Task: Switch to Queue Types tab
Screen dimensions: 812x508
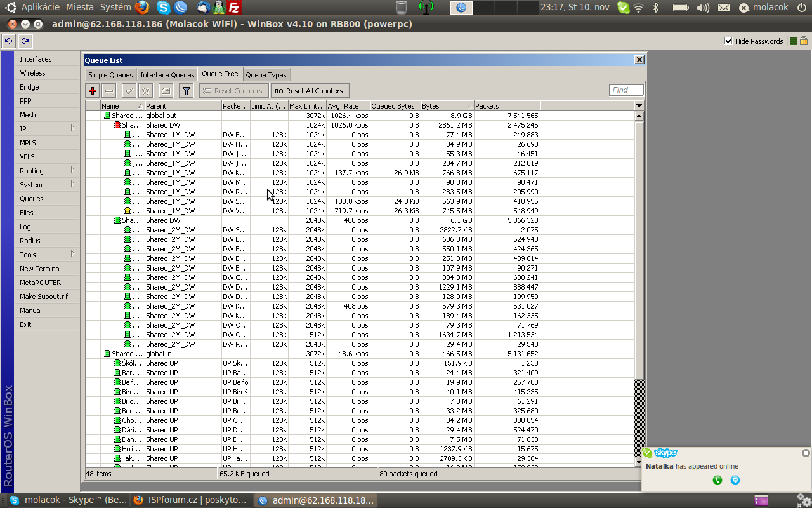Action: (x=266, y=75)
